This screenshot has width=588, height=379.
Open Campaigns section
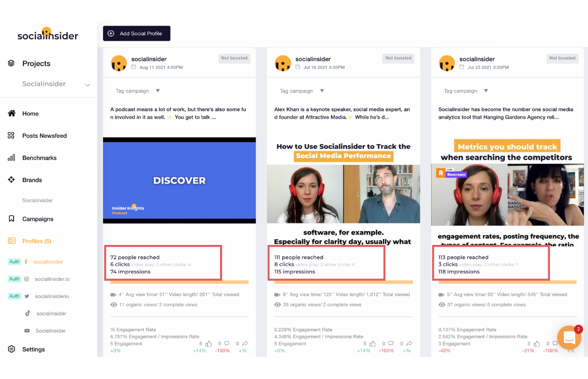coord(38,219)
